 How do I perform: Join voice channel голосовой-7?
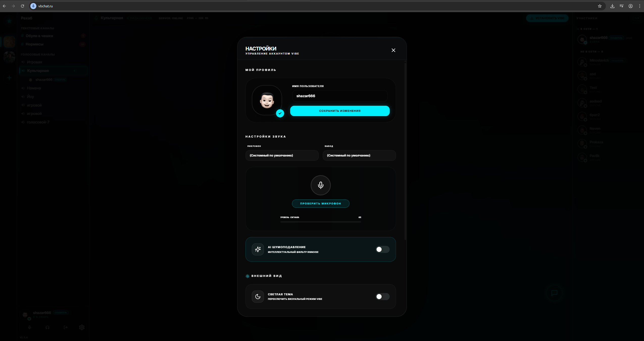pos(53,122)
